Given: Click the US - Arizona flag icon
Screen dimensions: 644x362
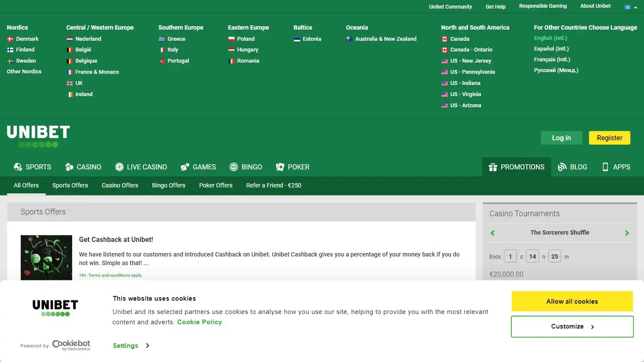Looking at the screenshot, I should click(445, 106).
